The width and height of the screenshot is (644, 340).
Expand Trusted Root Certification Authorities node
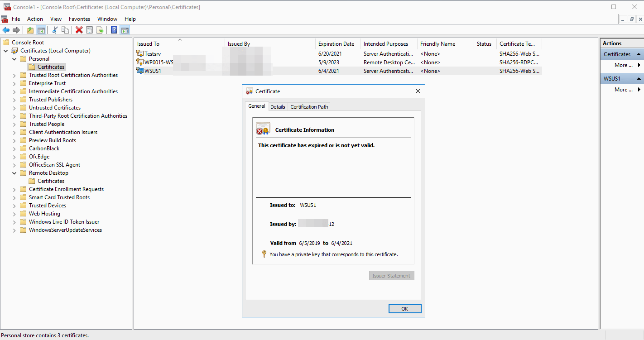click(x=14, y=75)
